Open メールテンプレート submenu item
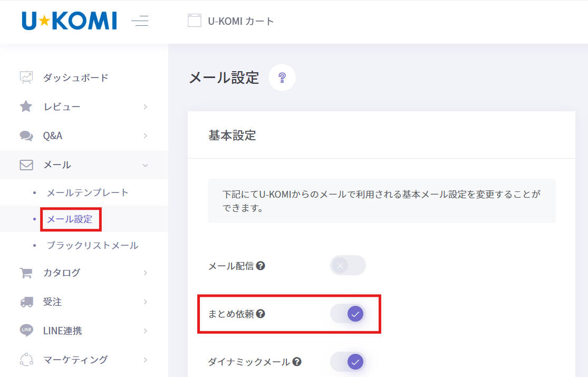This screenshot has height=377, width=588. (x=88, y=193)
